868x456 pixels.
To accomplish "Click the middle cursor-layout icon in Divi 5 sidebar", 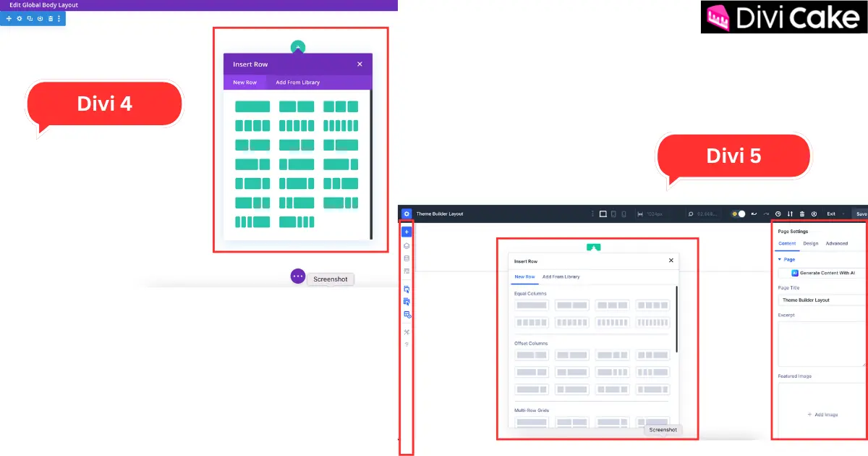I will tap(407, 302).
